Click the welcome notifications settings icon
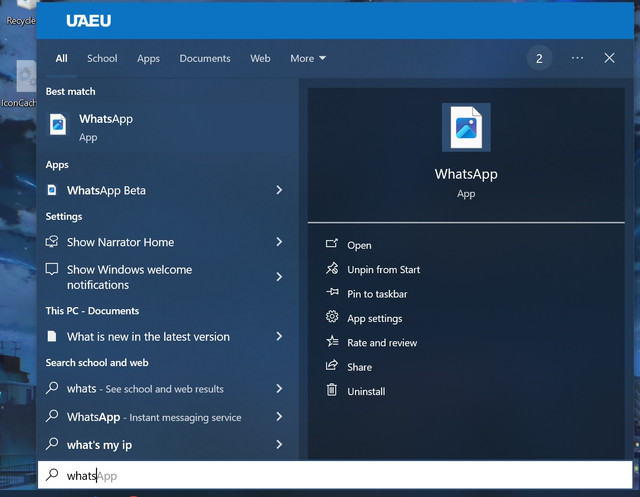Screen dimensions: 640x497 coord(52,269)
